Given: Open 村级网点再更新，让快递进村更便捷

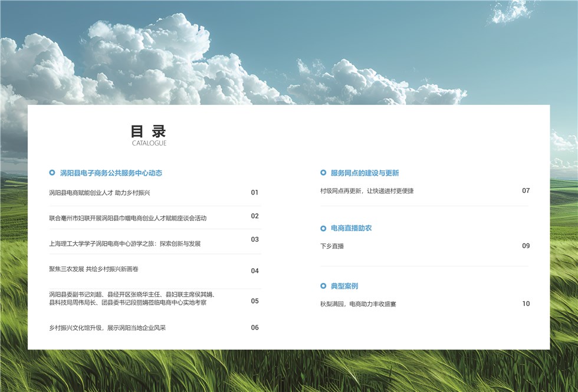Looking at the screenshot, I should 367,191.
